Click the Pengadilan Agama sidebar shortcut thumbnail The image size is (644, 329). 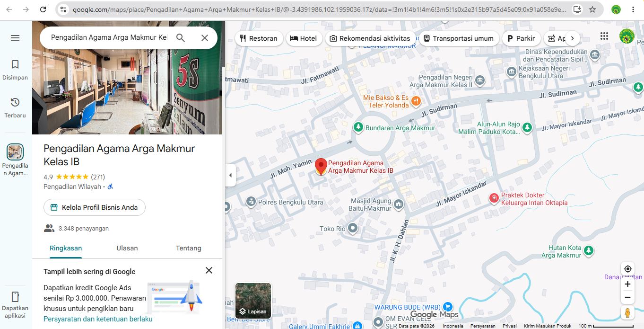click(15, 152)
